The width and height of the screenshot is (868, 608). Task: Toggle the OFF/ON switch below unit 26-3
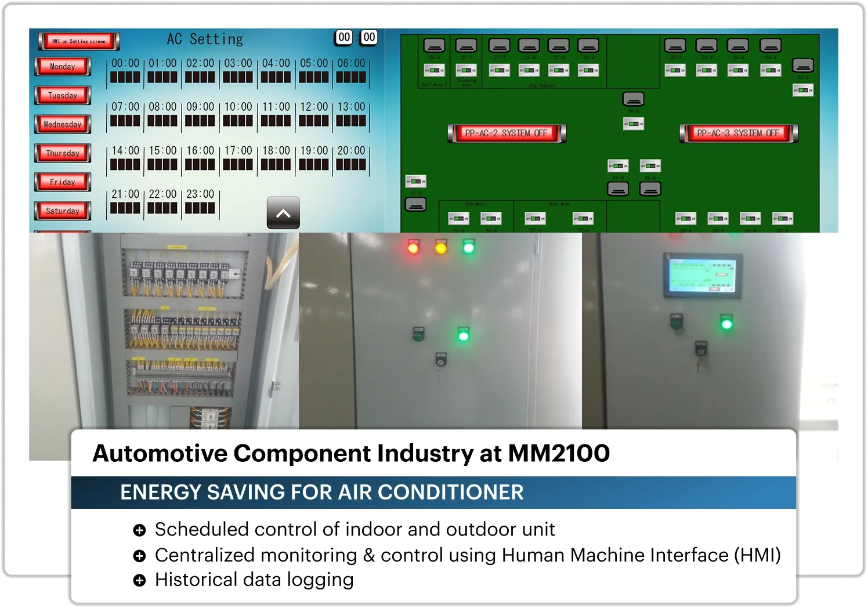click(x=633, y=124)
